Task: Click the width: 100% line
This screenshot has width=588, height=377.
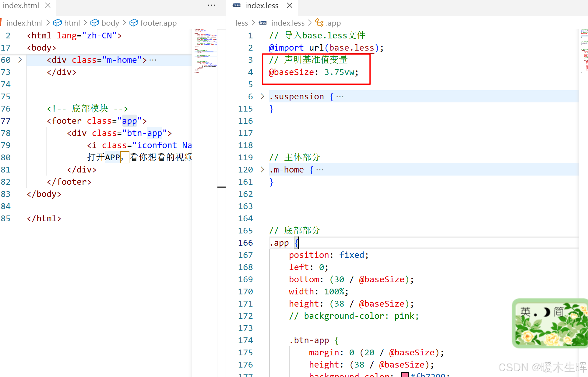Action: click(319, 291)
